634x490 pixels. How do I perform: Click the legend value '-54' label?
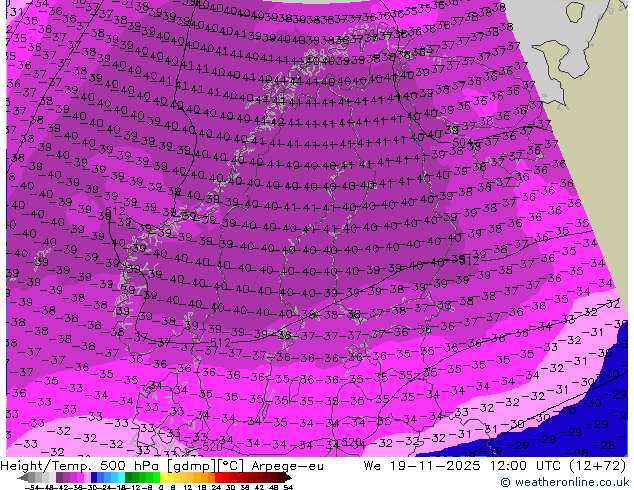(x=32, y=487)
